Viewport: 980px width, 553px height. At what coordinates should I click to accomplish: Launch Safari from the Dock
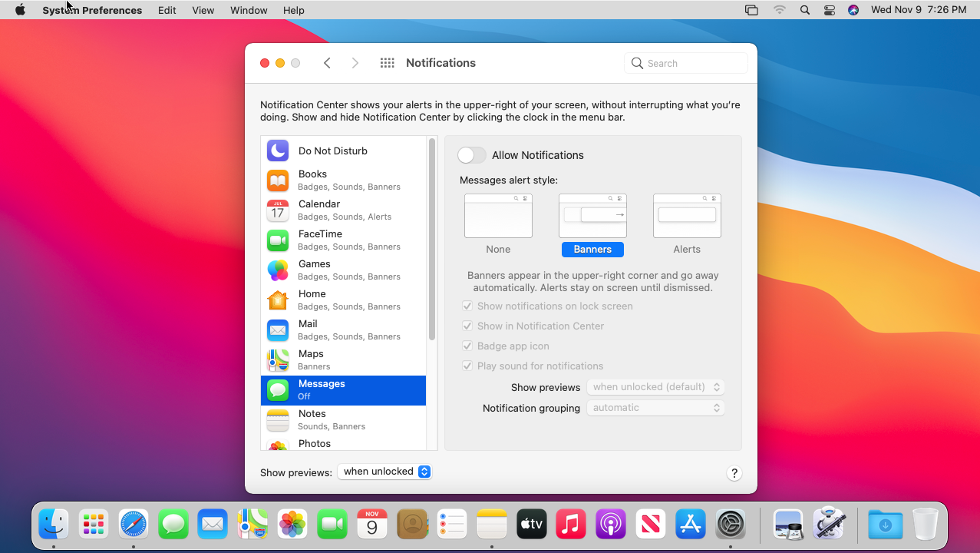coord(134,525)
